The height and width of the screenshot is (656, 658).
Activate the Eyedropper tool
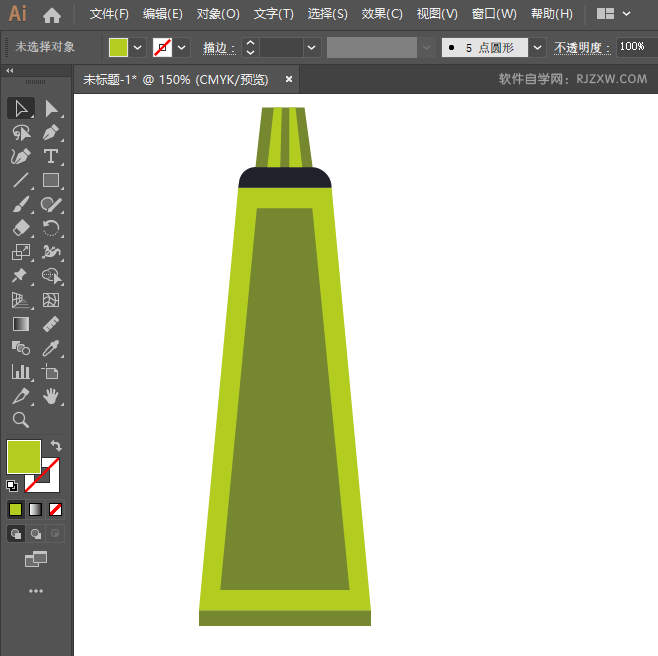coord(51,348)
